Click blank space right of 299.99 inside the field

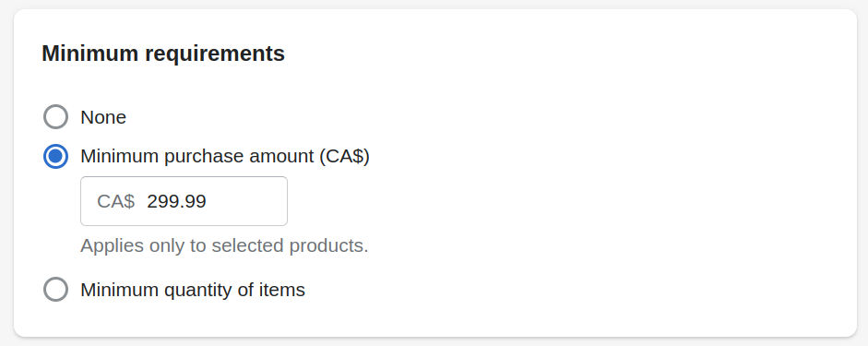click(246, 201)
